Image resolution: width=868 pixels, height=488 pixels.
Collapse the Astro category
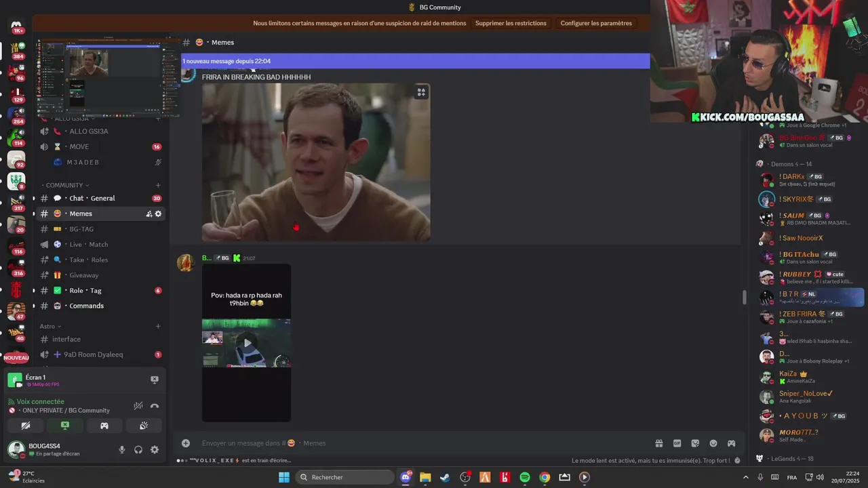click(x=50, y=326)
